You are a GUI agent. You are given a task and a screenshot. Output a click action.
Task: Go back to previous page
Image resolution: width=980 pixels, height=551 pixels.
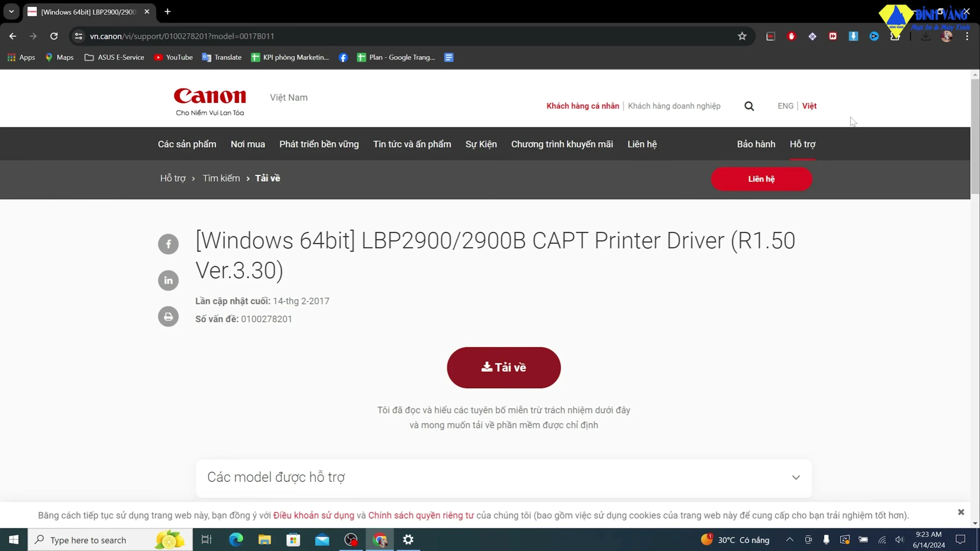[x=13, y=36]
